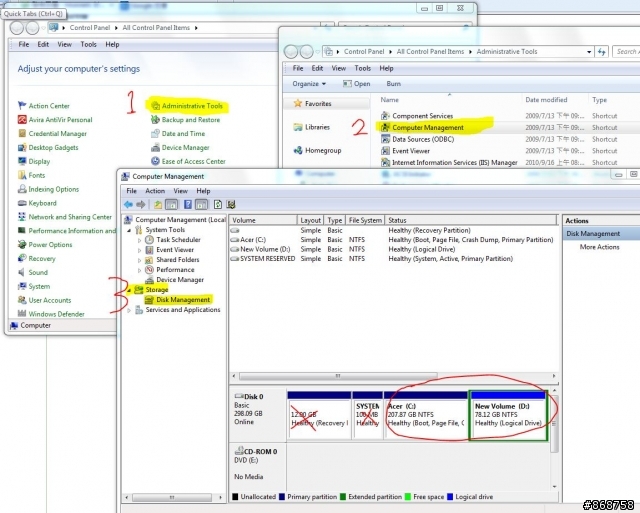
Task: Click the Status column header
Action: point(471,220)
